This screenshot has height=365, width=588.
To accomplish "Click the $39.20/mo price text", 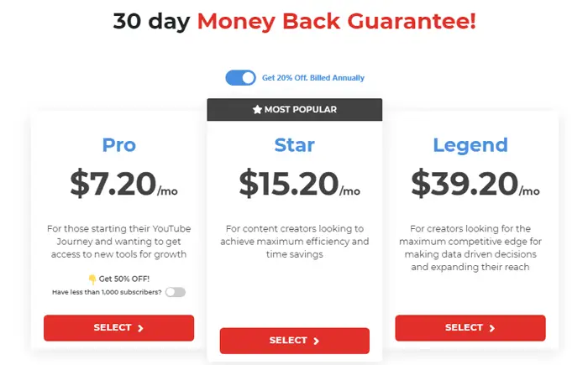I will tap(475, 184).
